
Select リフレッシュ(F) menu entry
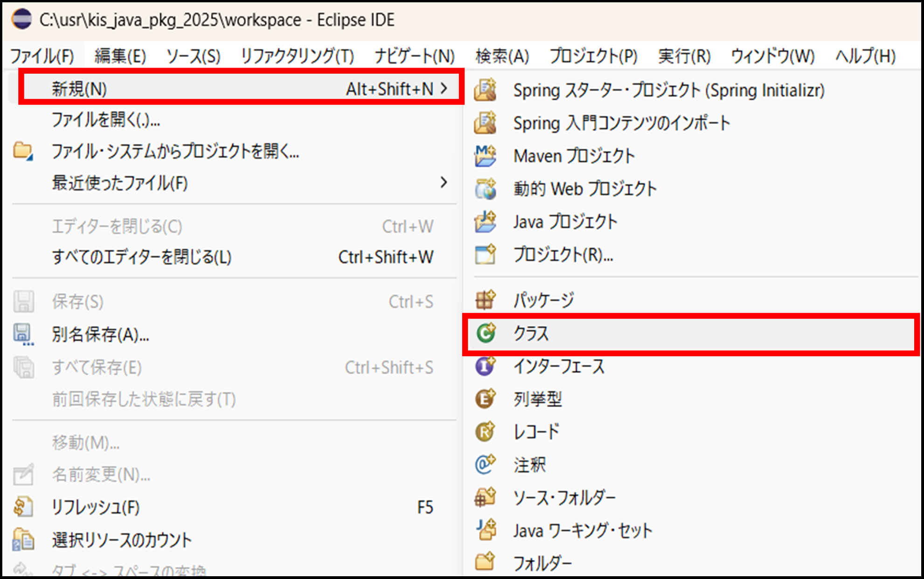click(96, 507)
